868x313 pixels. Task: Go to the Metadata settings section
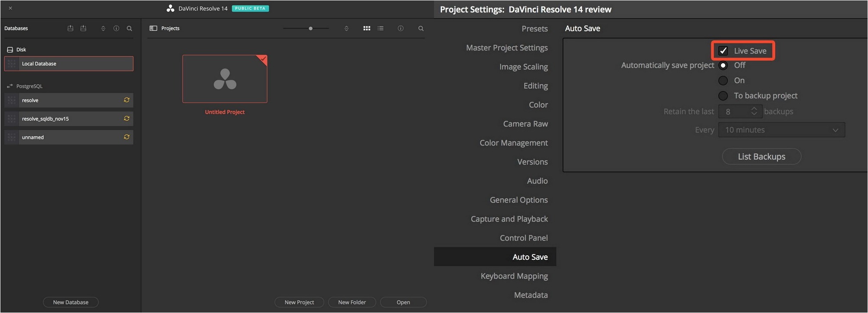click(531, 295)
